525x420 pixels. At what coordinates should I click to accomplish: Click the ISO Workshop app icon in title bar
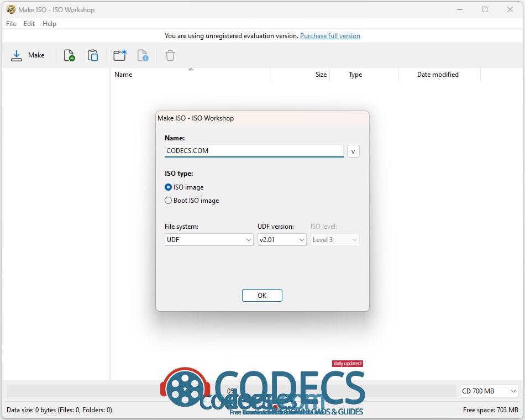point(11,10)
